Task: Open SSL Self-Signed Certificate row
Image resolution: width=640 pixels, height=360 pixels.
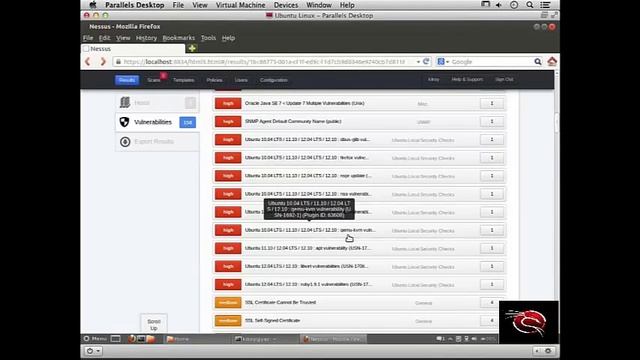Action: click(x=359, y=320)
